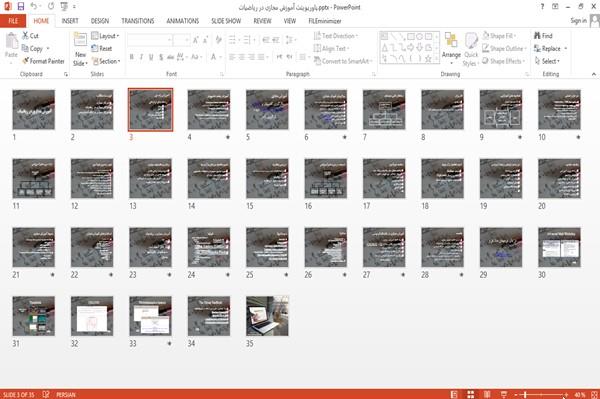Viewport: 600px width, 399px height.
Task: Click Align Text button
Action: [x=331, y=49]
